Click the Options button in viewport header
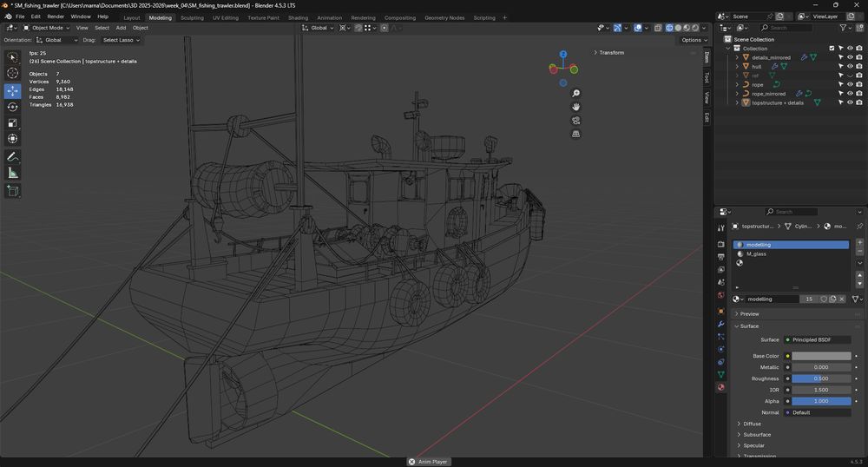 pos(691,40)
